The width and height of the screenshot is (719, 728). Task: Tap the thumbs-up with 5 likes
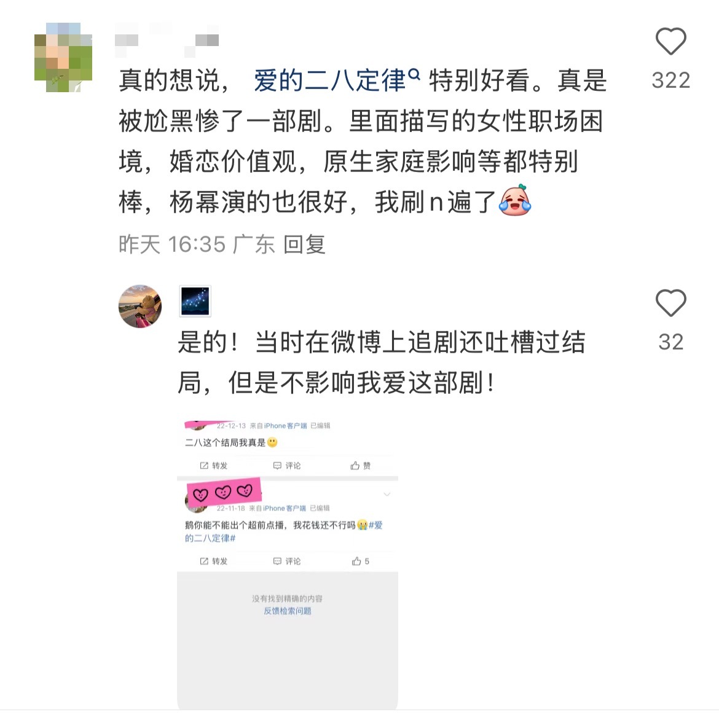pos(361,562)
